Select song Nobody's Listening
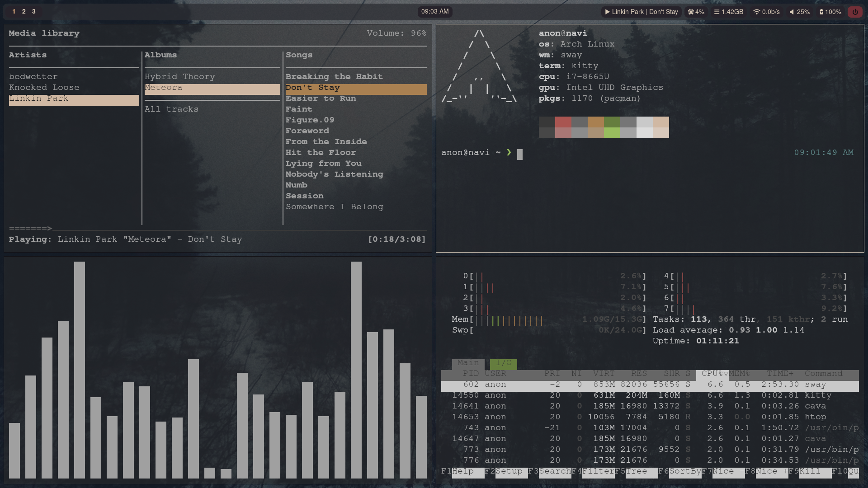 356,174
